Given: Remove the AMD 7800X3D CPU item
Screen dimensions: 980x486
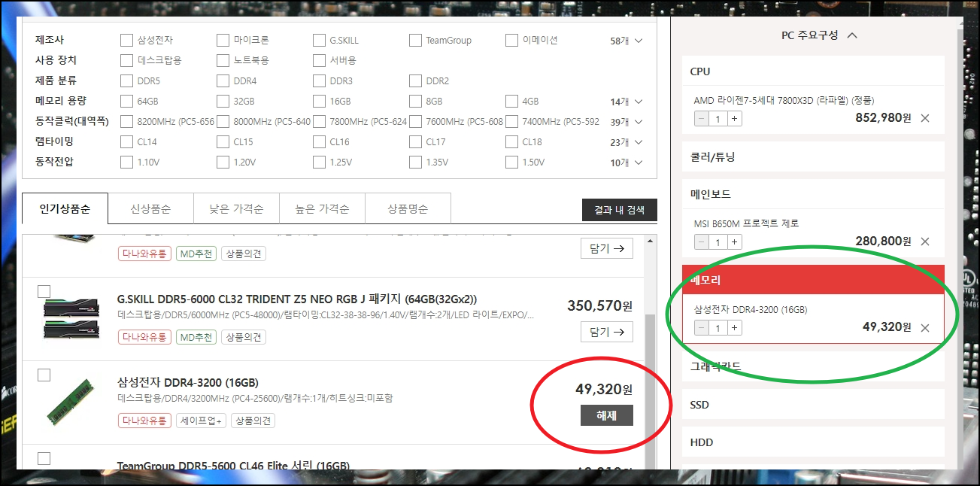Looking at the screenshot, I should pyautogui.click(x=925, y=118).
